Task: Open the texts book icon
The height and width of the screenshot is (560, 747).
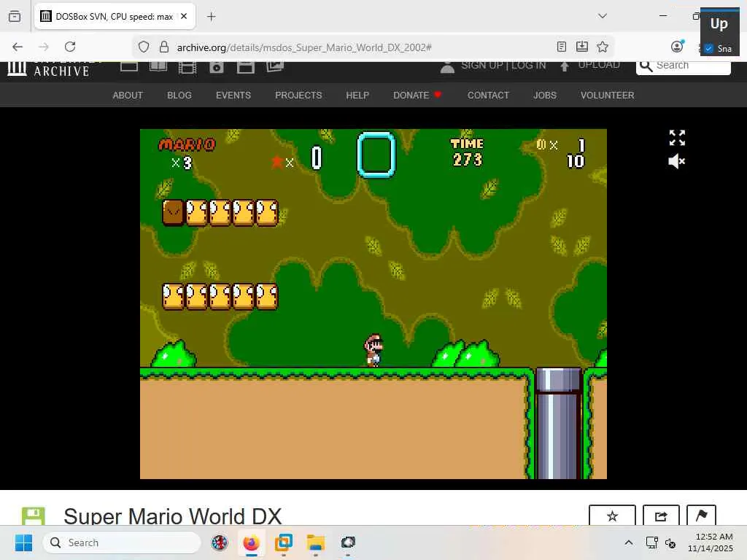Action: 158,66
